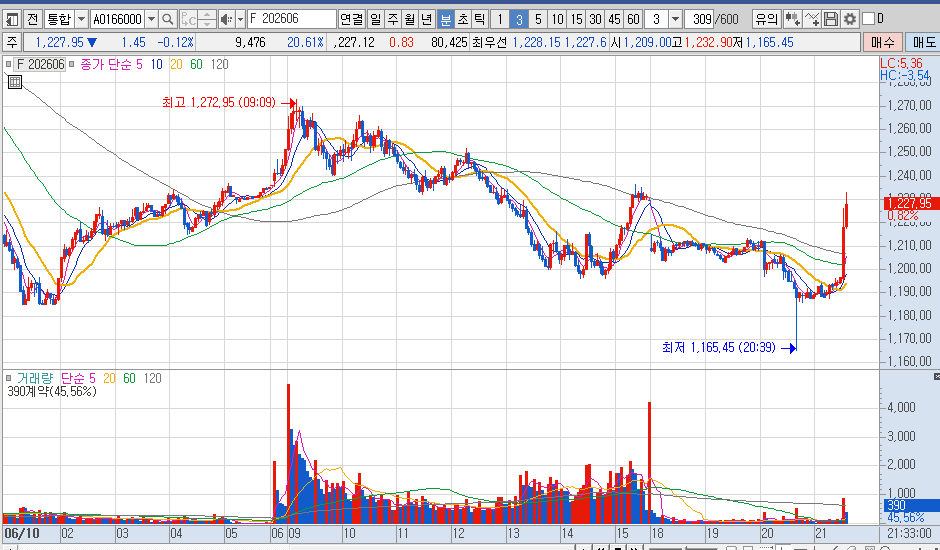This screenshot has width=940, height=550.
Task: Click the 최고 1,272.95 (09:09) high label
Action: (x=219, y=103)
